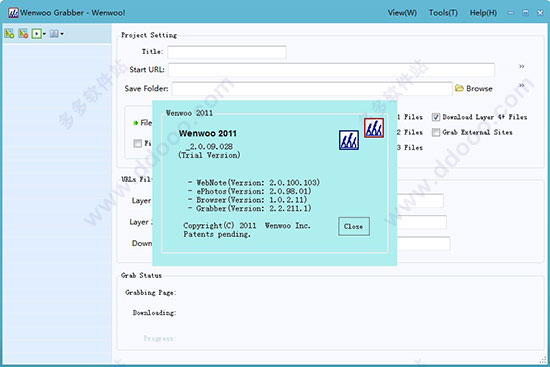The image size is (550, 367).
Task: Expand the arrows beside the Start URL field
Action: coord(522,66)
